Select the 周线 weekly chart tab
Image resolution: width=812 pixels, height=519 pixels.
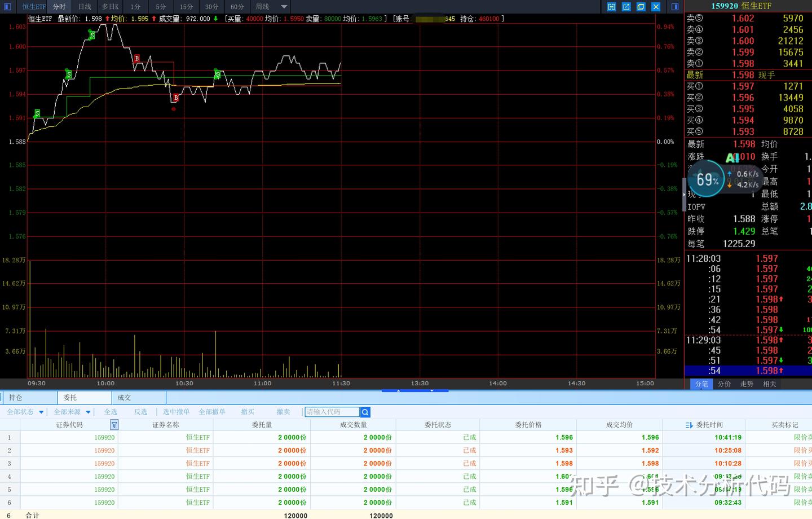(x=262, y=7)
